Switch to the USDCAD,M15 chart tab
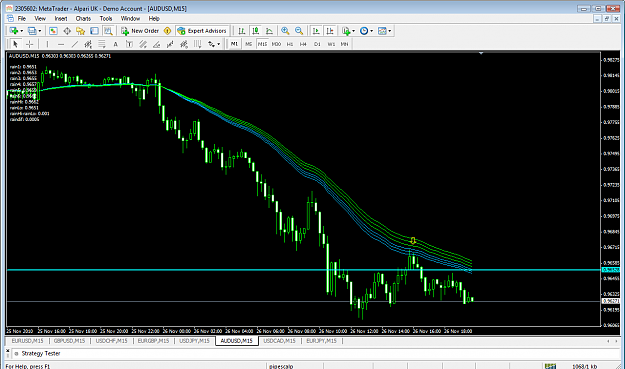The height and width of the screenshot is (369, 625). [x=279, y=341]
